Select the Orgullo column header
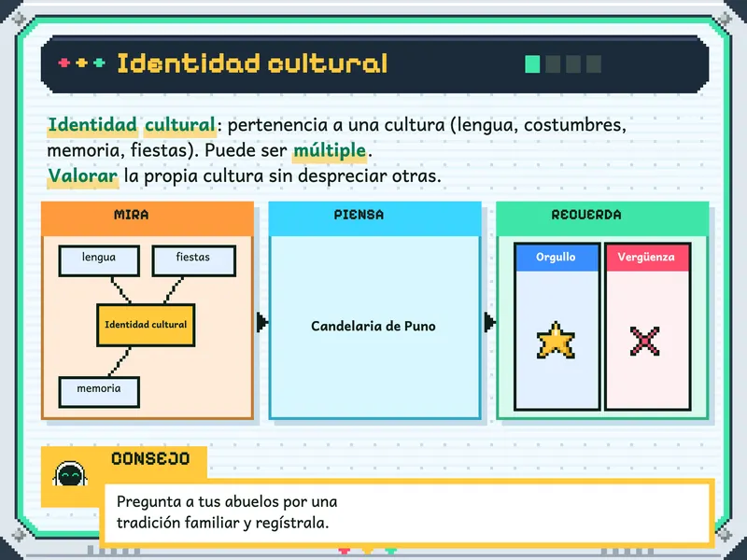This screenshot has width=747, height=560. [557, 258]
